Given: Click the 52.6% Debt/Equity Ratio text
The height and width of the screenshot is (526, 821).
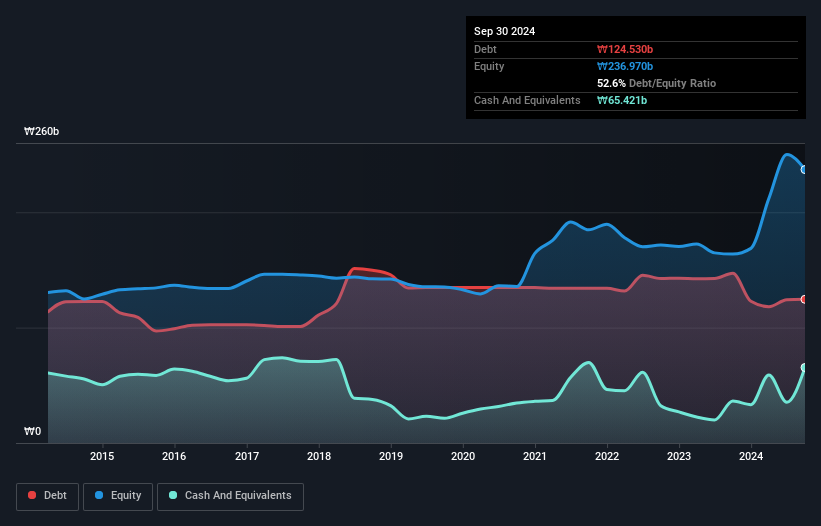Looking at the screenshot, I should (656, 83).
